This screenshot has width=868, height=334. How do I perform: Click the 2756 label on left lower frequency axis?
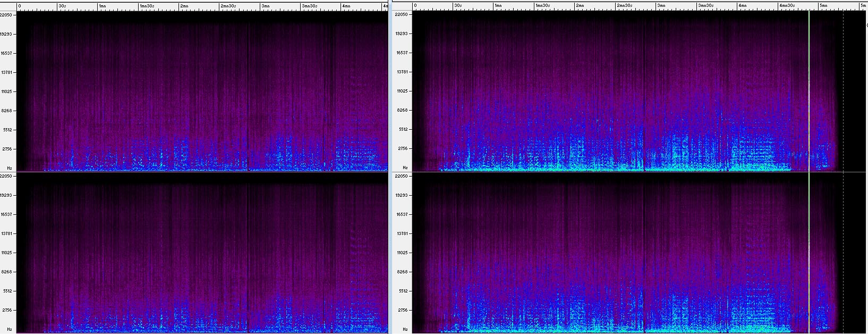7,310
